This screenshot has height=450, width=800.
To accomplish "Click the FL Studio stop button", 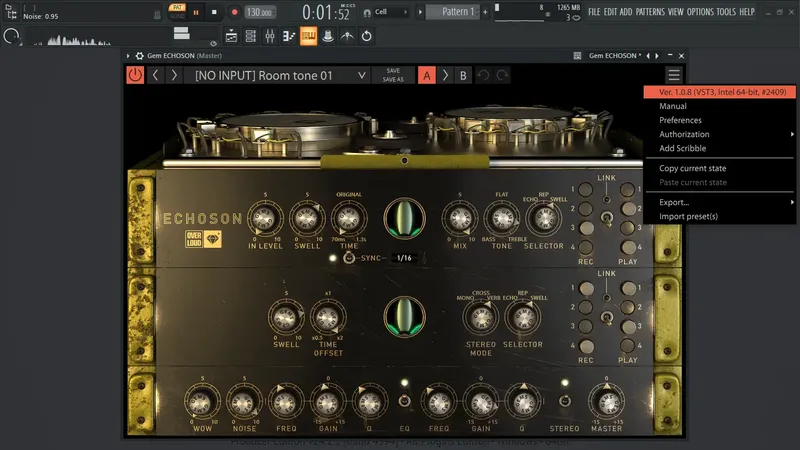I will [x=214, y=12].
